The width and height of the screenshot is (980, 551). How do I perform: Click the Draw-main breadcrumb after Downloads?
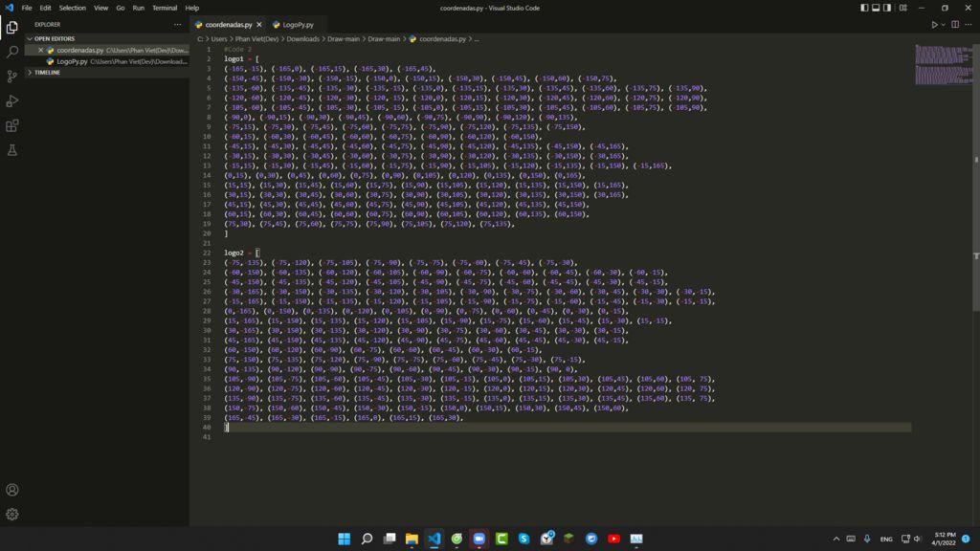click(344, 38)
